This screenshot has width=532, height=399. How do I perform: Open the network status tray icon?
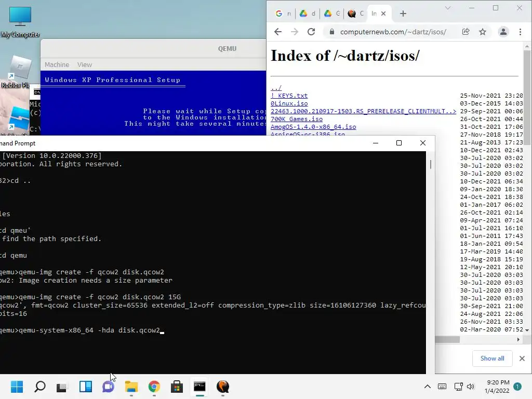point(458,387)
